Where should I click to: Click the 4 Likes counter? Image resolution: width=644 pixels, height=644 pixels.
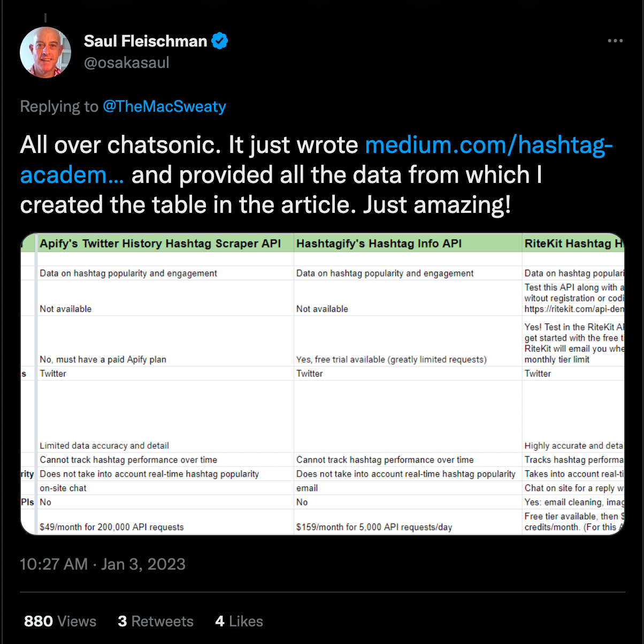click(x=239, y=621)
